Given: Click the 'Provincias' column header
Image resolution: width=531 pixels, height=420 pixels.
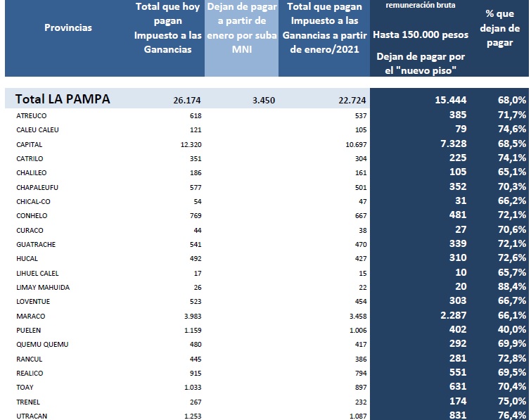Looking at the screenshot, I should point(68,27).
